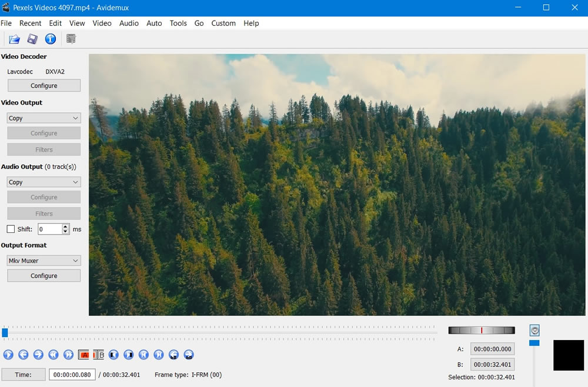Search for the next black frame
The image size is (588, 387).
click(x=129, y=355)
